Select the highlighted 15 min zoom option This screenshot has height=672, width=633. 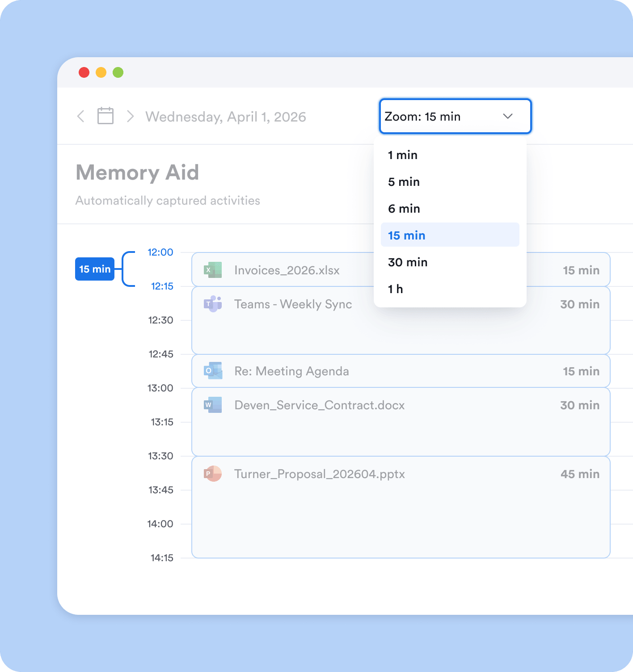point(450,235)
